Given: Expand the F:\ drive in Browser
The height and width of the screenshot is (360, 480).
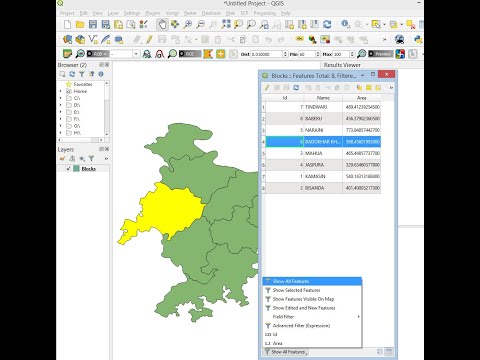Looking at the screenshot, I should 61,119.
